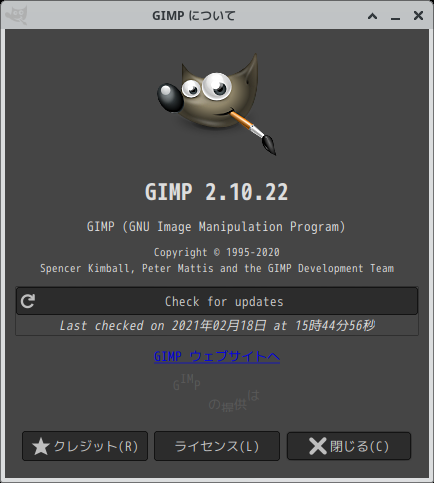Close the window with title bar X

pos(418,15)
